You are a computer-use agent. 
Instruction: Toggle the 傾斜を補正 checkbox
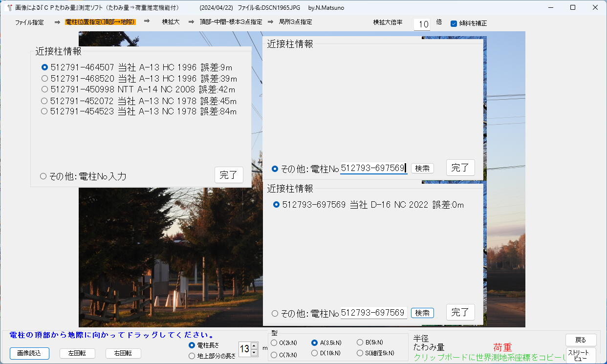[x=454, y=23]
